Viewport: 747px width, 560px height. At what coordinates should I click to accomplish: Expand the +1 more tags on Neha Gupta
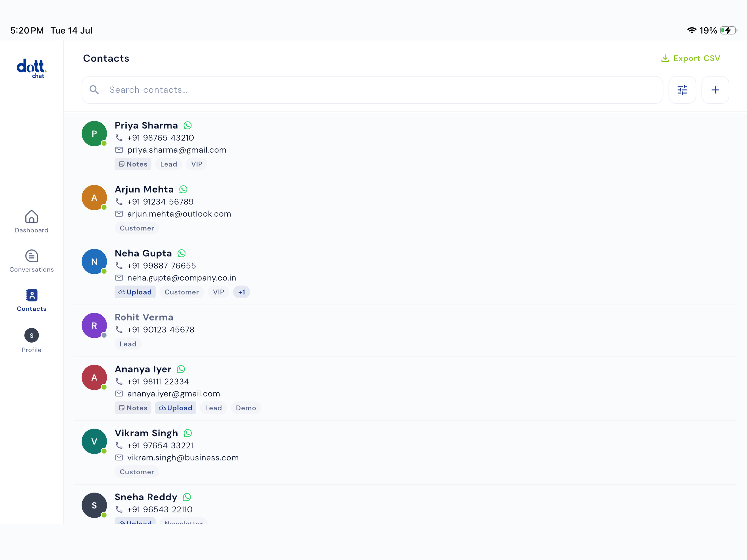click(241, 292)
